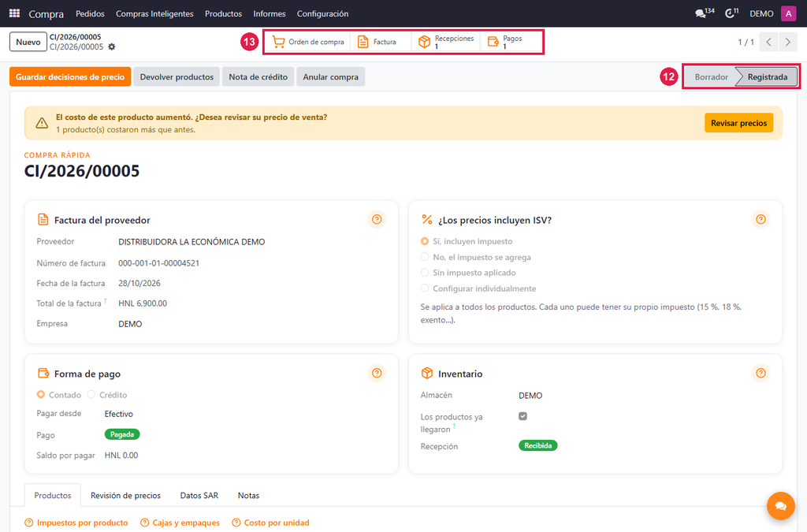Viewport: 807px width, 532px height.
Task: Click invoice number 000-001-01-00004521
Action: 158,263
